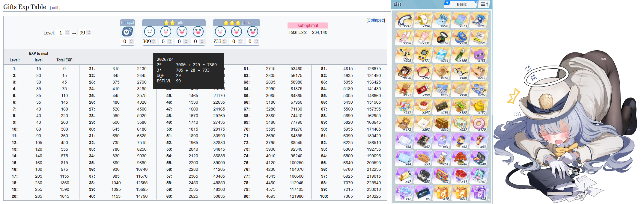Select the purple gift box x28
Screen dimensions: 644x204
point(479,193)
